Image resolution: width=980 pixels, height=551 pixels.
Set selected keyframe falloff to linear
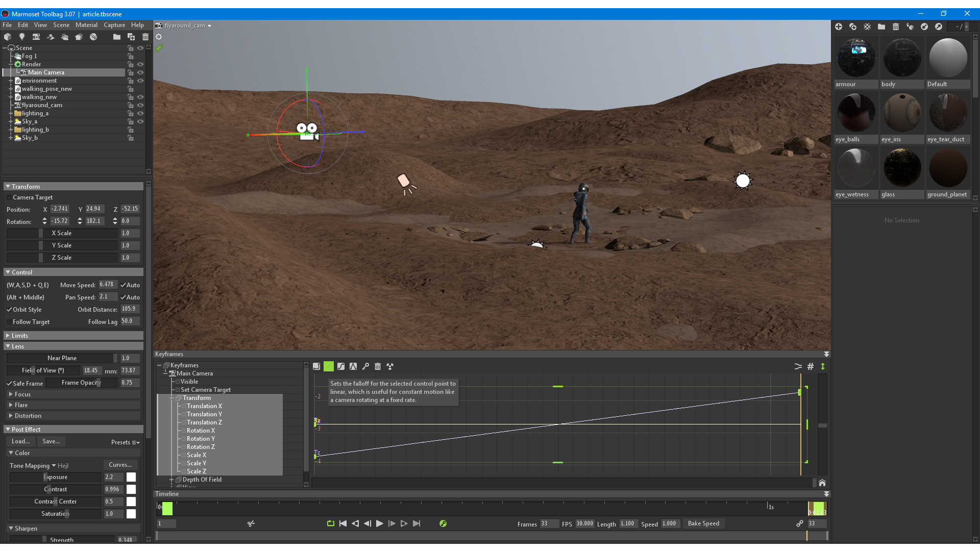[x=329, y=366]
